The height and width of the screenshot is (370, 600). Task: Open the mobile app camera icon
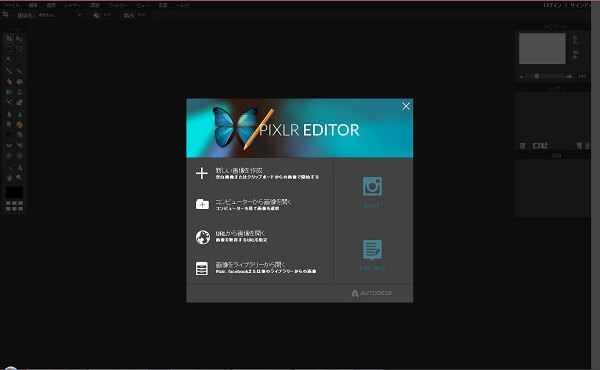pos(372,186)
